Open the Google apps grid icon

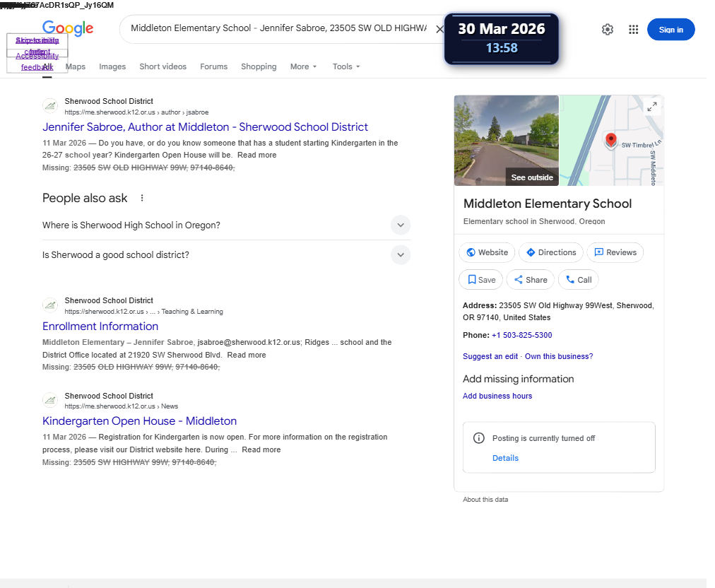(x=633, y=30)
